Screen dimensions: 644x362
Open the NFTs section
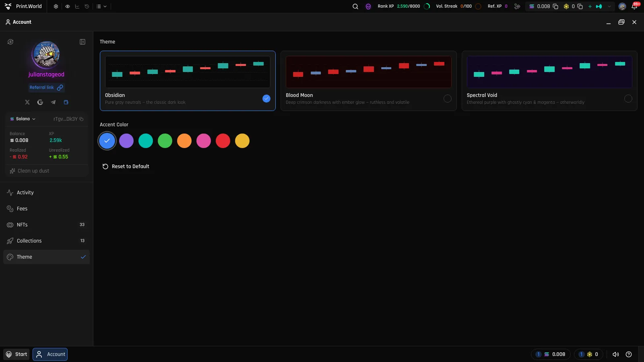(x=46, y=225)
